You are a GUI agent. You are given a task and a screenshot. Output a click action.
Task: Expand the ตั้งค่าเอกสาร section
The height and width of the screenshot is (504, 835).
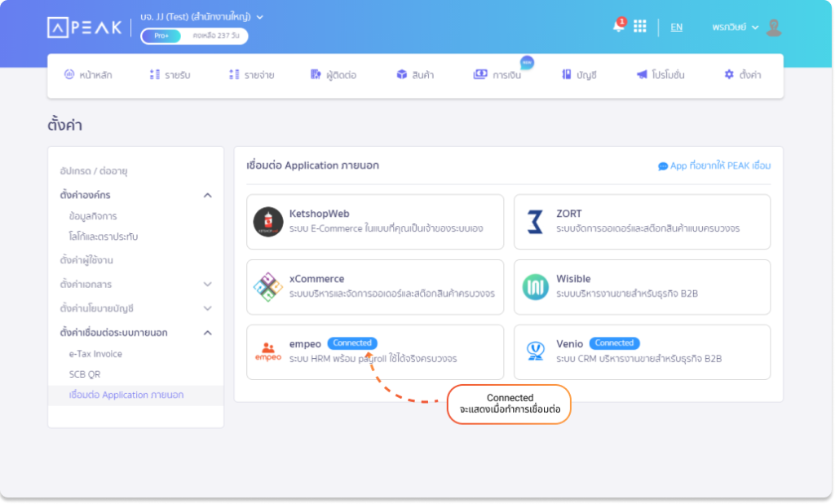click(208, 285)
